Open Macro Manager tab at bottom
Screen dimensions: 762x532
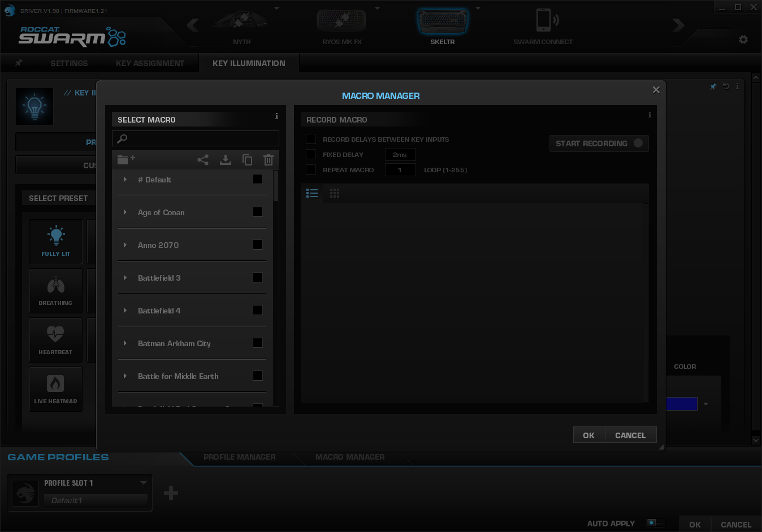pyautogui.click(x=350, y=457)
